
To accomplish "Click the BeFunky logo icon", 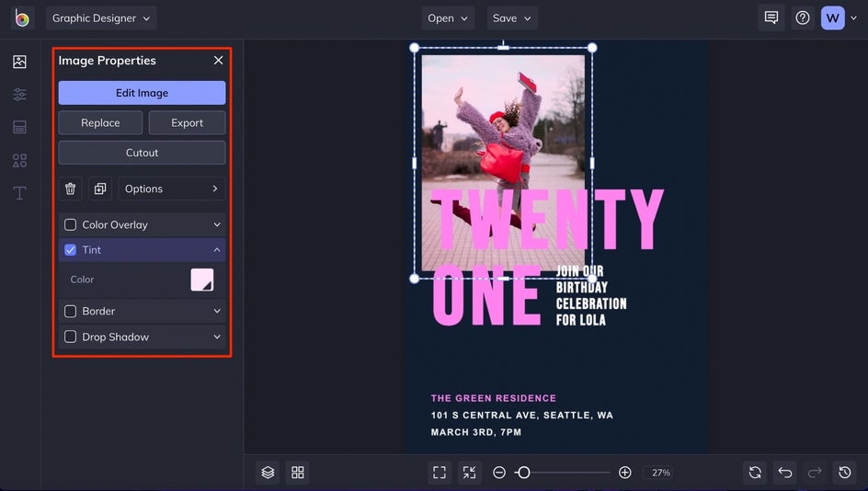I will 22,18.
